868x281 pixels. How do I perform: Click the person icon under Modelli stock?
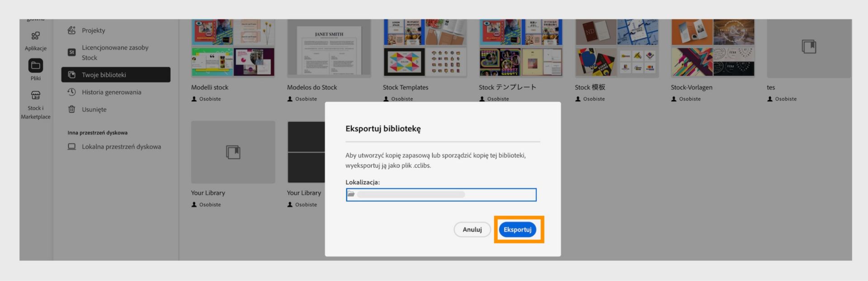coord(194,99)
